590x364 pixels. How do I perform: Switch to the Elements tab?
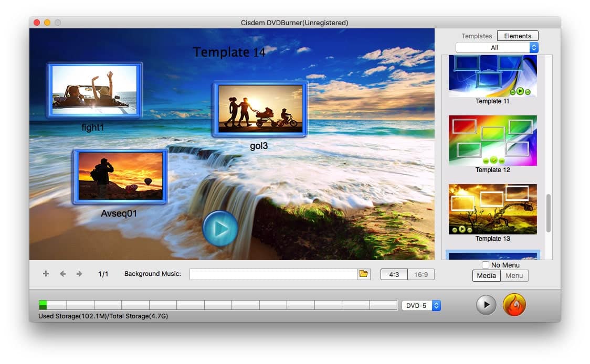517,36
